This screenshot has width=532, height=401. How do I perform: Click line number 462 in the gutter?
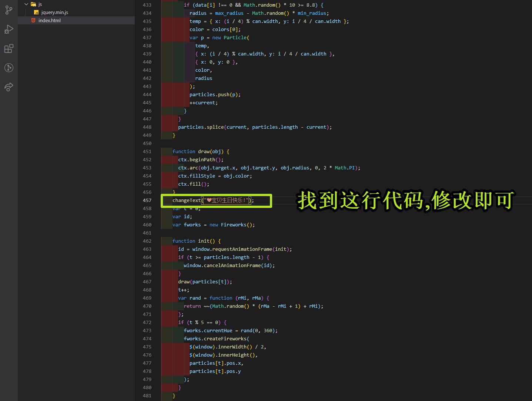pos(147,241)
